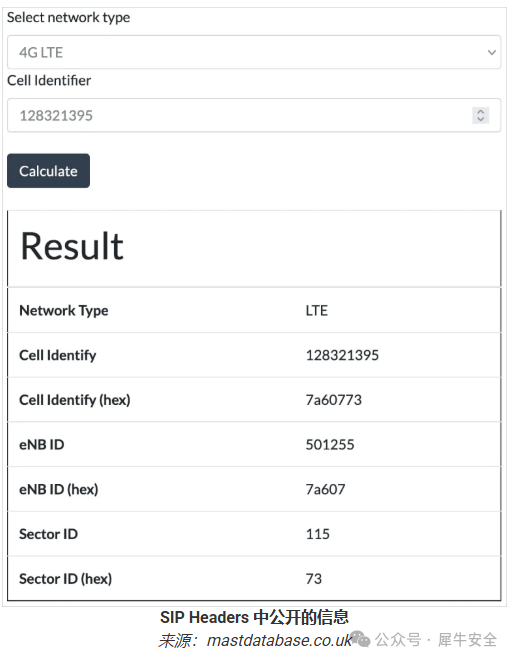Click the Network Type row label

(x=64, y=311)
